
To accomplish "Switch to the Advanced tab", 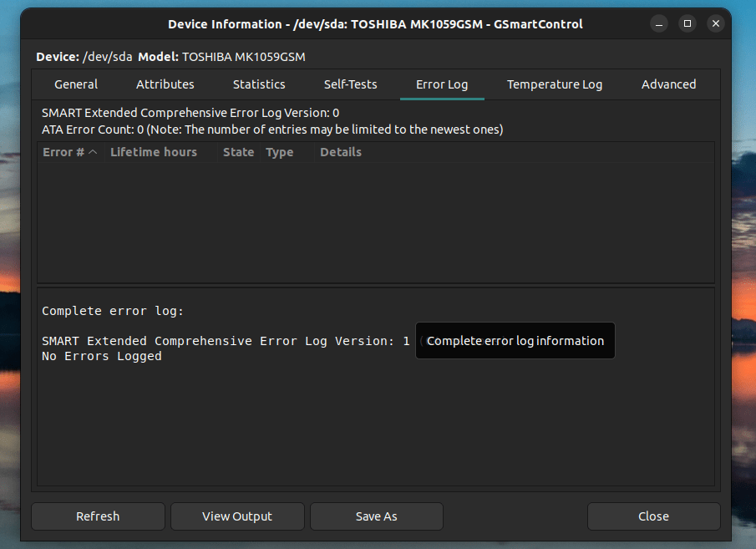I will 668,84.
